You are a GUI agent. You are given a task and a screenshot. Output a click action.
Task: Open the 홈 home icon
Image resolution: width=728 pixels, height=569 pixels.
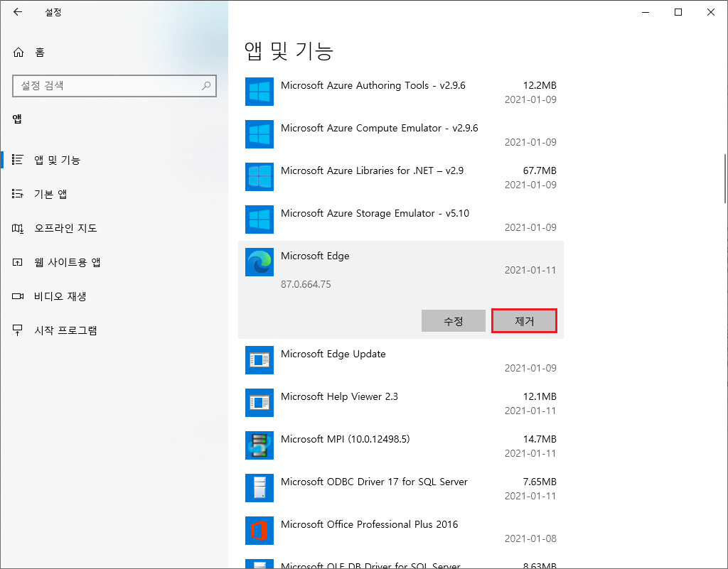(x=18, y=53)
